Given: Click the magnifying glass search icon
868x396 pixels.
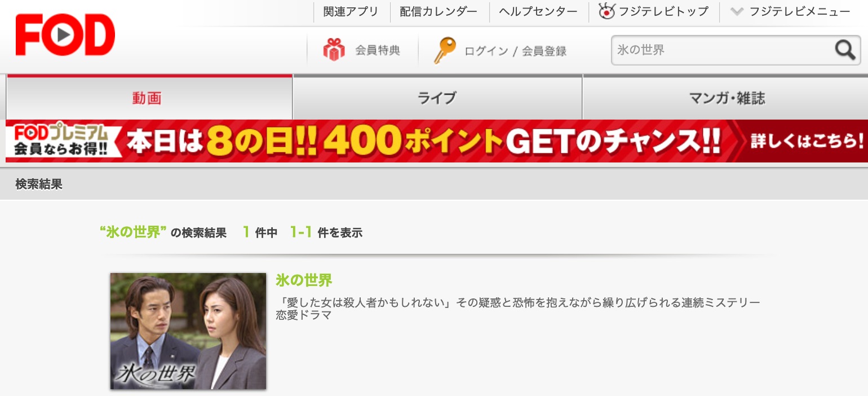Looking at the screenshot, I should point(845,50).
